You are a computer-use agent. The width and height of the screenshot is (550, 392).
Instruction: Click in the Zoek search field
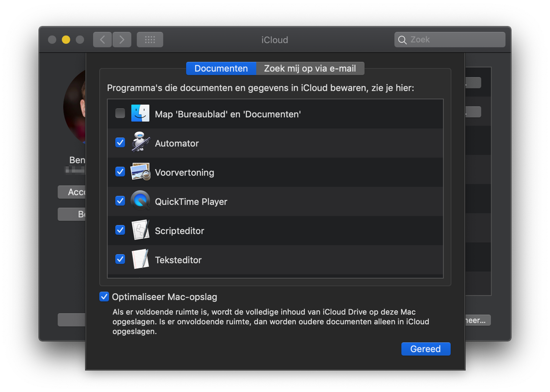450,40
